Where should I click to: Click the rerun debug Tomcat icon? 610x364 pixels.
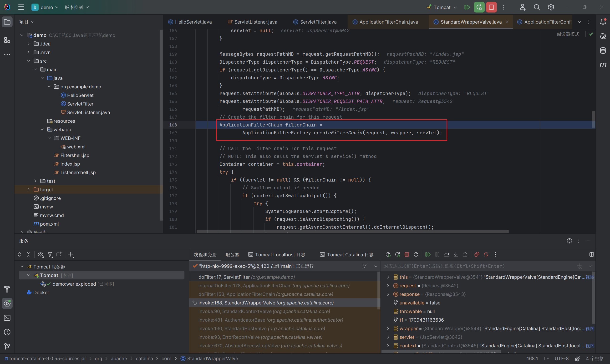click(x=479, y=7)
